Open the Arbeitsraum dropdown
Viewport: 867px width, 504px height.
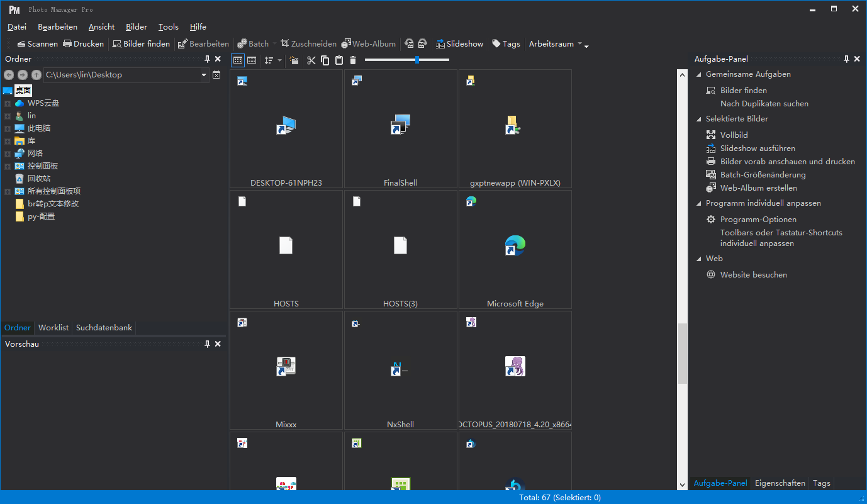click(x=556, y=44)
